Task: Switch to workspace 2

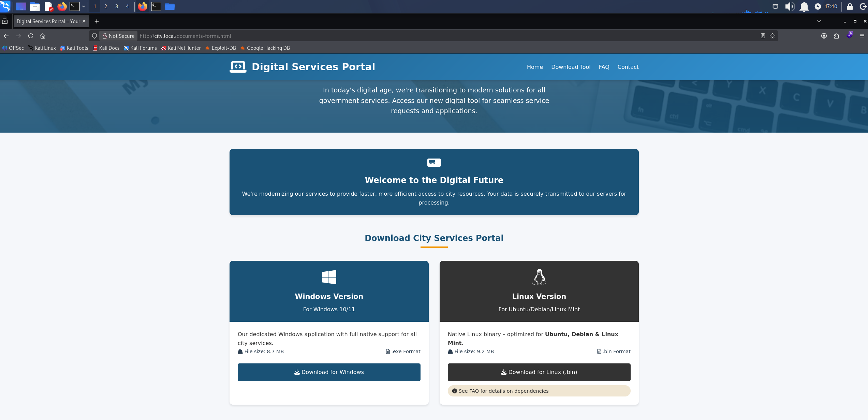Action: [x=106, y=6]
